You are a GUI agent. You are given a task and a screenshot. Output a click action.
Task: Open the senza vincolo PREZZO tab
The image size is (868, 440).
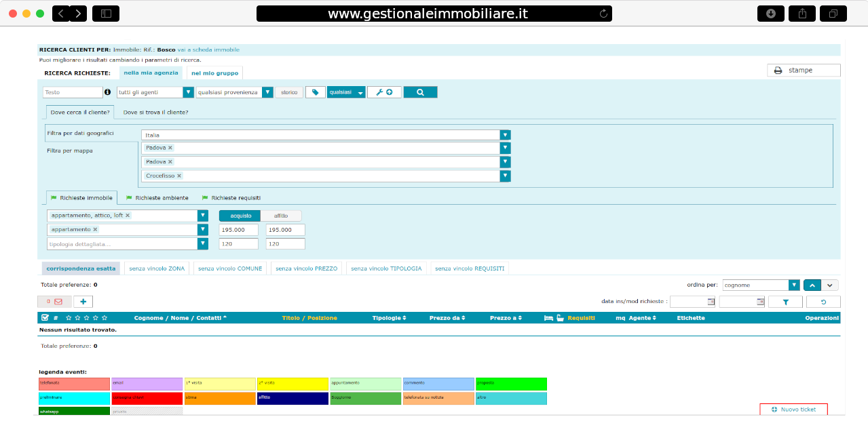(306, 268)
